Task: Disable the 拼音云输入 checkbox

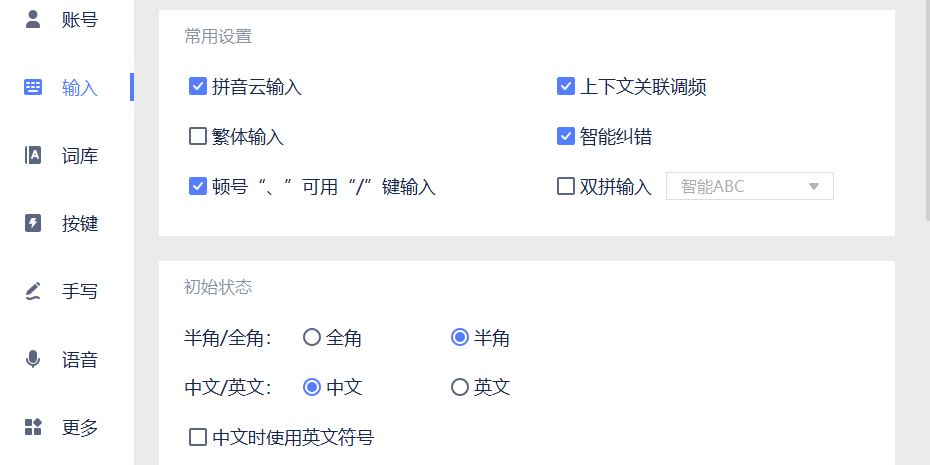Action: tap(198, 87)
